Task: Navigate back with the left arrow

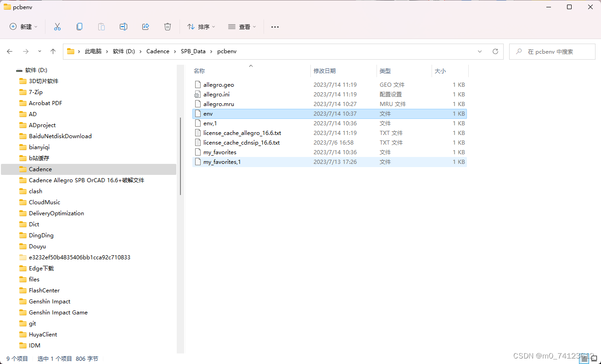Action: (10, 51)
